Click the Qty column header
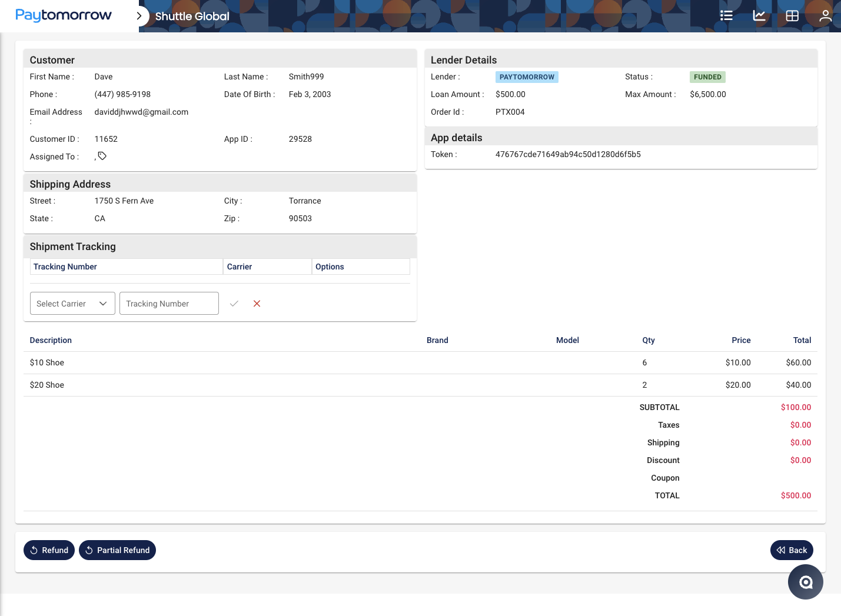This screenshot has height=616, width=841. (649, 340)
